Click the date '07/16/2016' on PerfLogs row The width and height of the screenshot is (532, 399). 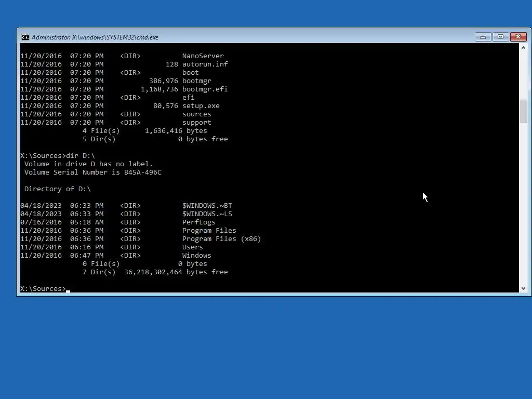tap(41, 222)
